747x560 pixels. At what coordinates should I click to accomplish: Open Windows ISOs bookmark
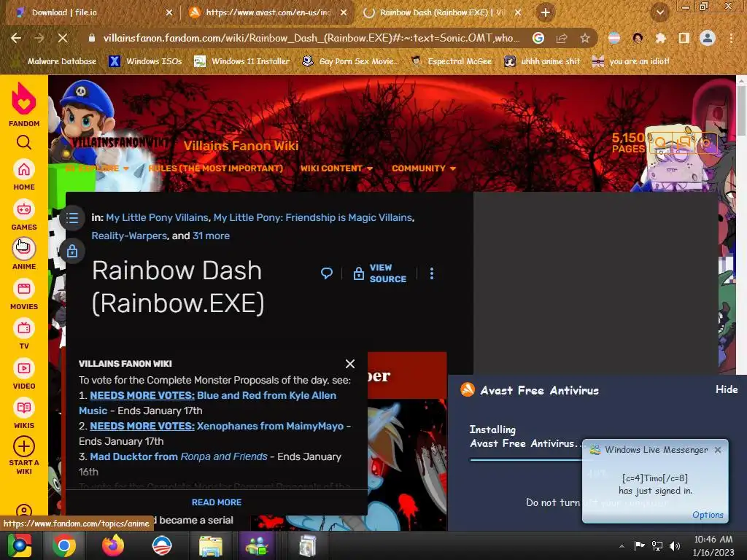coord(145,61)
